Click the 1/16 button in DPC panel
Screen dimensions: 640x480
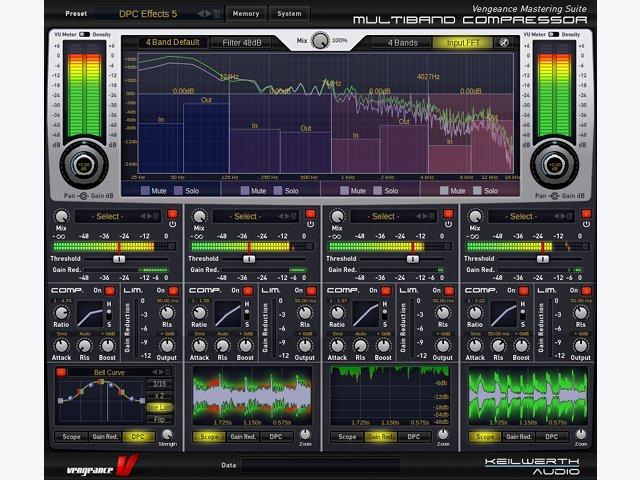[160, 384]
